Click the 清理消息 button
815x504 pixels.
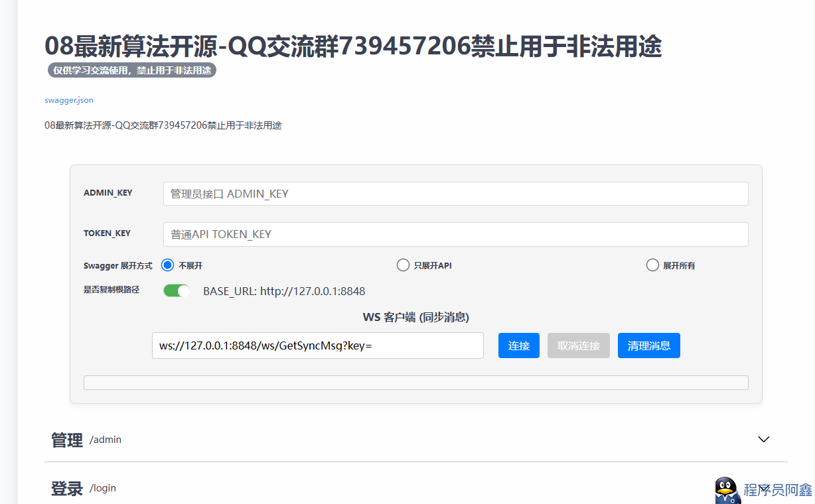tap(649, 346)
